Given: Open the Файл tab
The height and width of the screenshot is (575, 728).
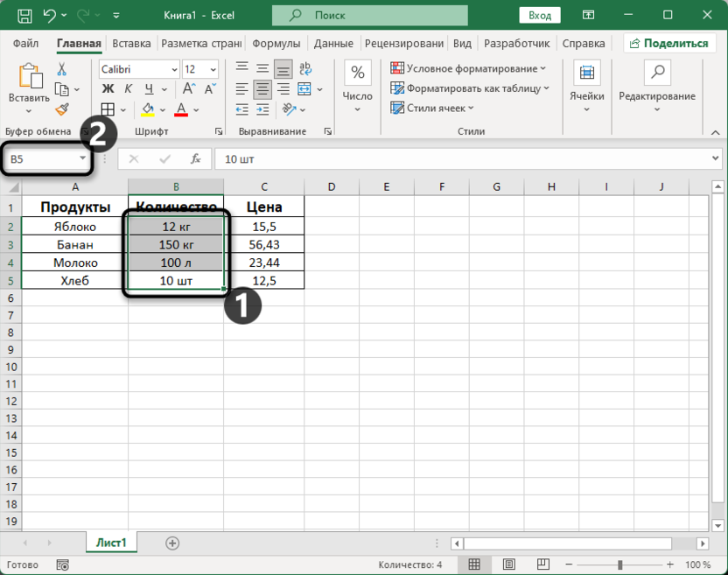Looking at the screenshot, I should click(x=25, y=44).
